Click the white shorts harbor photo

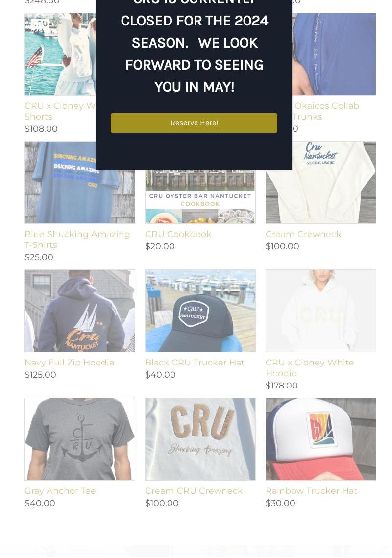point(60,54)
